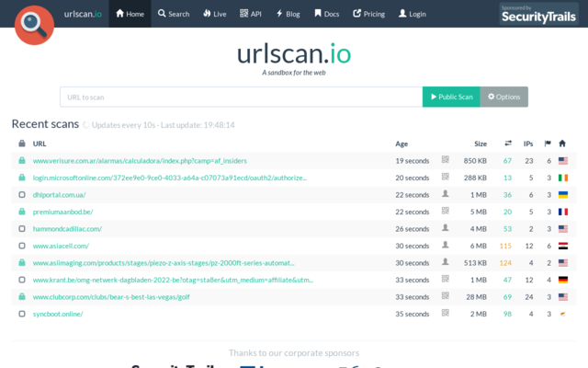Click the Ukrainian flag in dhlportal row

(x=563, y=194)
